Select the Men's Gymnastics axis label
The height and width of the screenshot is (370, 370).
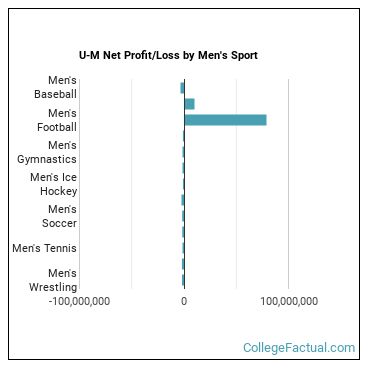point(47,152)
